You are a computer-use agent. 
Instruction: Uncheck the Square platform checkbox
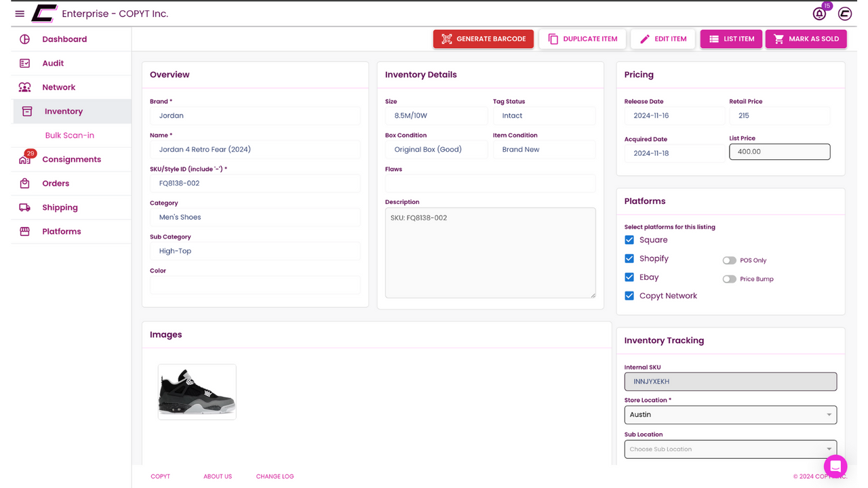[x=629, y=240]
